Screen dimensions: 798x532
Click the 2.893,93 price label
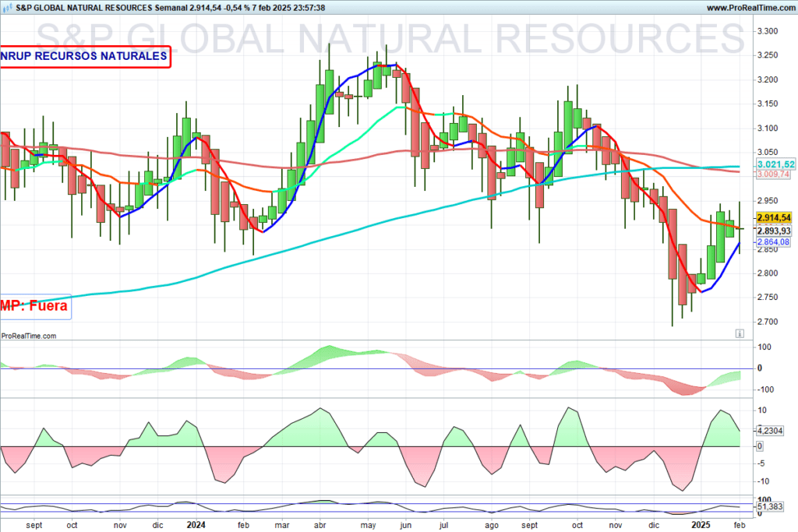point(774,231)
